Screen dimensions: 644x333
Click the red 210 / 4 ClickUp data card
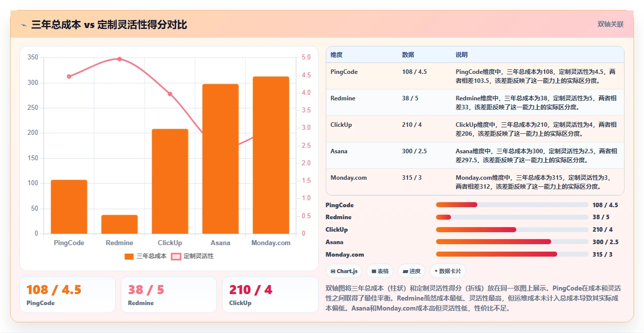pos(270,295)
